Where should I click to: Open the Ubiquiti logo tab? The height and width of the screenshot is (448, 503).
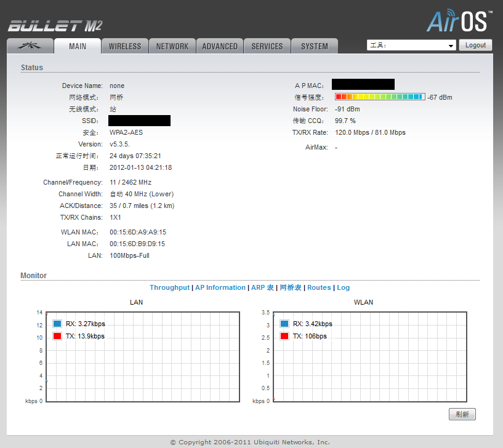(30, 46)
